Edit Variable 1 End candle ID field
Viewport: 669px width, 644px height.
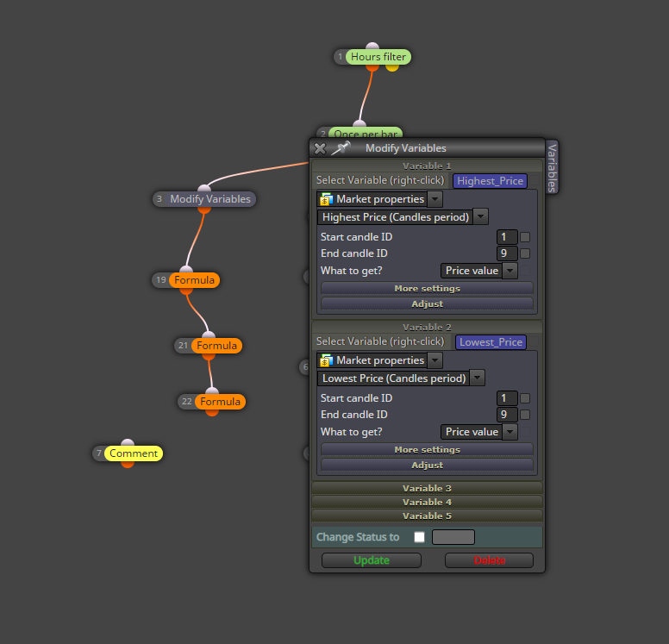507,253
